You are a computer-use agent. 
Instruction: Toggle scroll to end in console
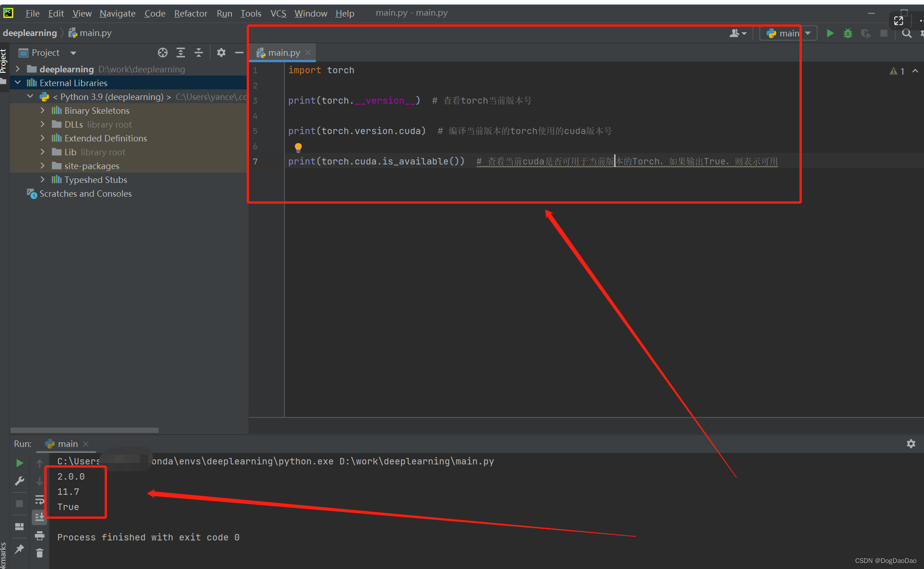tap(40, 517)
